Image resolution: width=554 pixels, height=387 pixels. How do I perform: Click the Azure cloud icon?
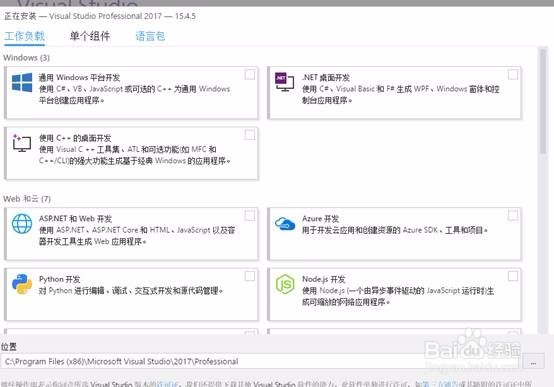click(x=285, y=224)
